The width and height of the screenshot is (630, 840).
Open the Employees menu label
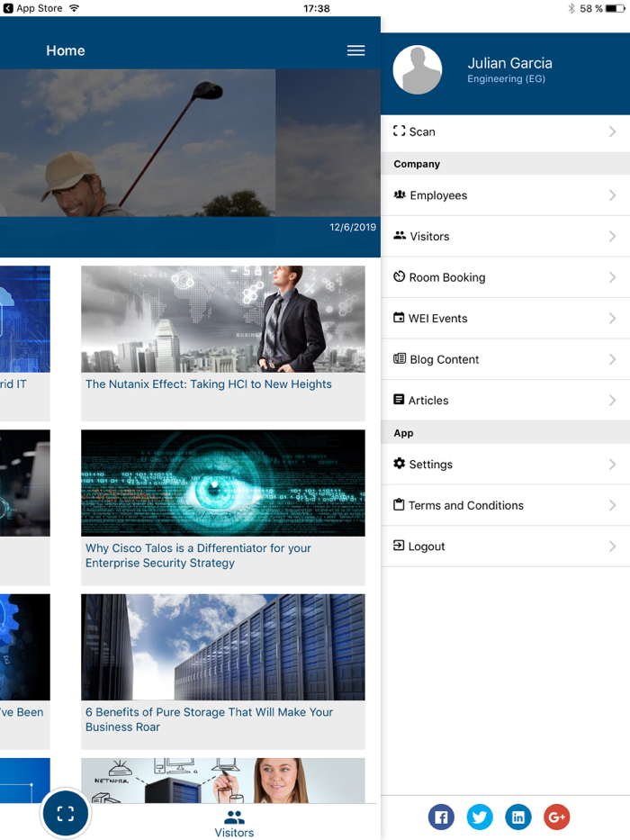pos(439,195)
